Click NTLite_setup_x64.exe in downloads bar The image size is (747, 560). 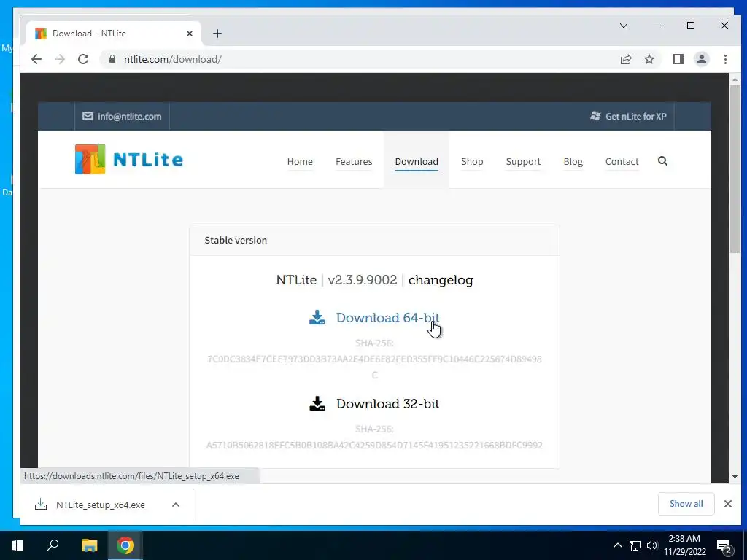pyautogui.click(x=101, y=505)
